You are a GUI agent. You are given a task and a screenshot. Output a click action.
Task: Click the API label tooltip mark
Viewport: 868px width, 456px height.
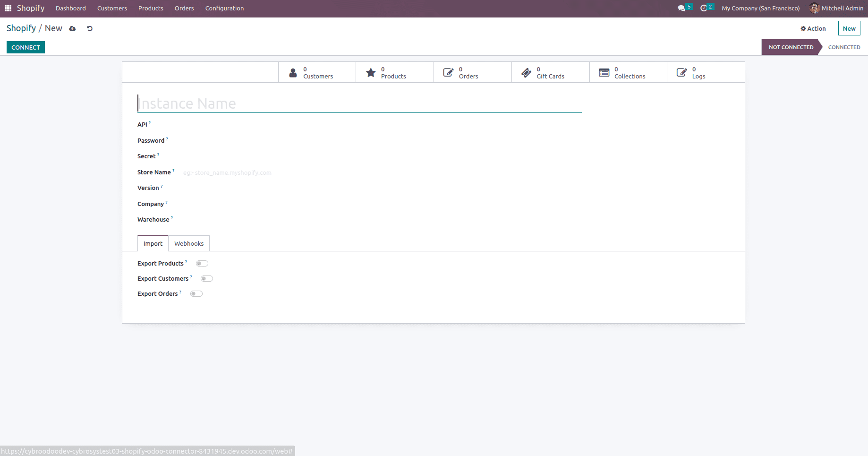[150, 123]
